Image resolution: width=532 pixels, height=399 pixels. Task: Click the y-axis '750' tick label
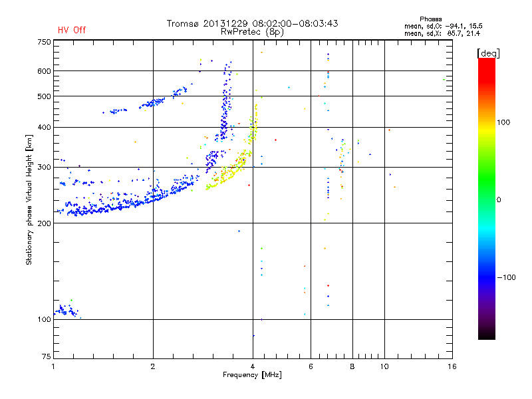pyautogui.click(x=44, y=42)
